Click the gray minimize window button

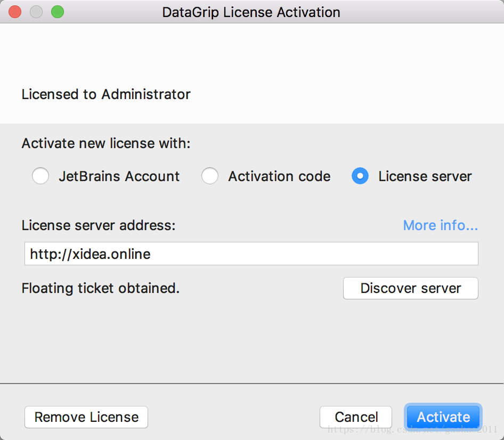[x=36, y=12]
